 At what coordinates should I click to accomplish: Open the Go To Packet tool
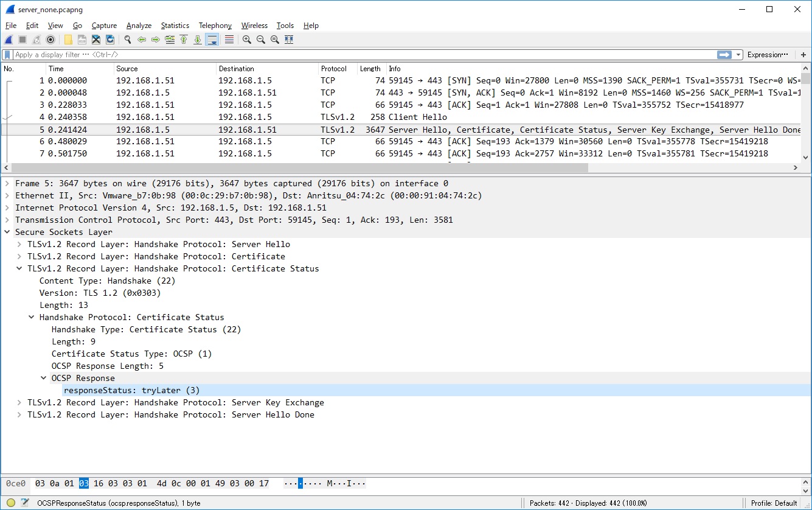coord(169,39)
